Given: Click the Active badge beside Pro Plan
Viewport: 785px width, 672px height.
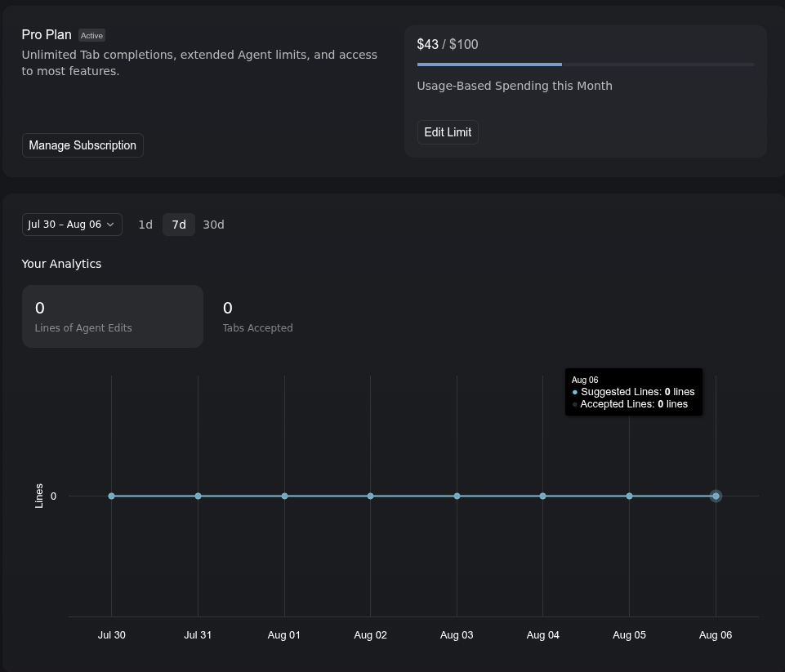Looking at the screenshot, I should tap(92, 36).
